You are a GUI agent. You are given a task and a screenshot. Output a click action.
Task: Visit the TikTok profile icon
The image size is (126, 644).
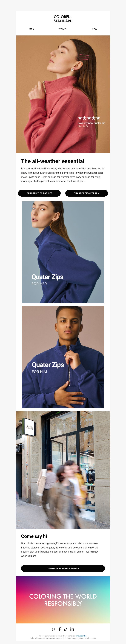66,629
